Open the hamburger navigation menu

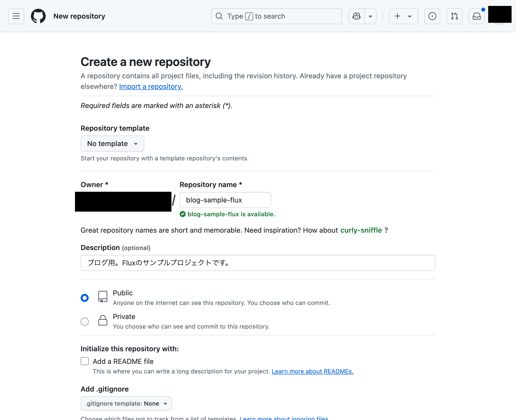click(x=16, y=16)
